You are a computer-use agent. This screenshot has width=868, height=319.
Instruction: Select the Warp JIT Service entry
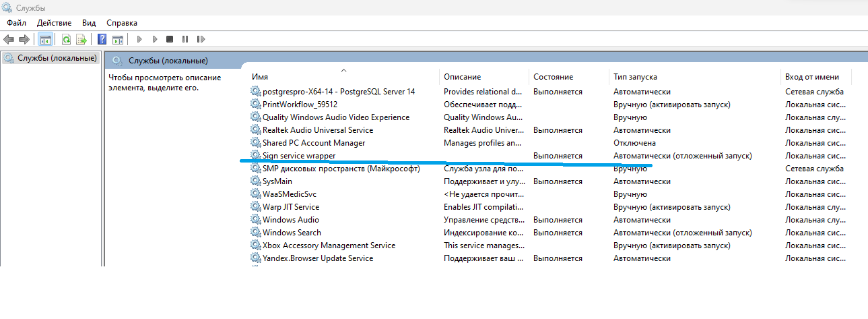[291, 207]
